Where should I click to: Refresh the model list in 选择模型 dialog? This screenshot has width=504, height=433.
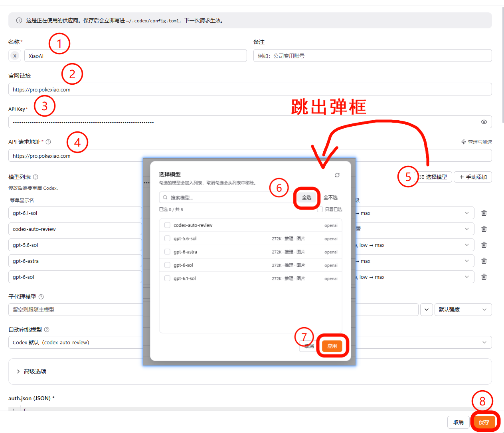tap(337, 175)
